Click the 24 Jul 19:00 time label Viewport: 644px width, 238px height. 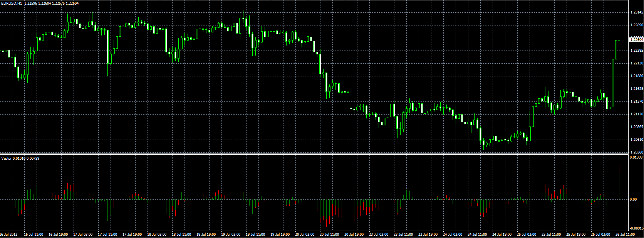click(x=502, y=234)
